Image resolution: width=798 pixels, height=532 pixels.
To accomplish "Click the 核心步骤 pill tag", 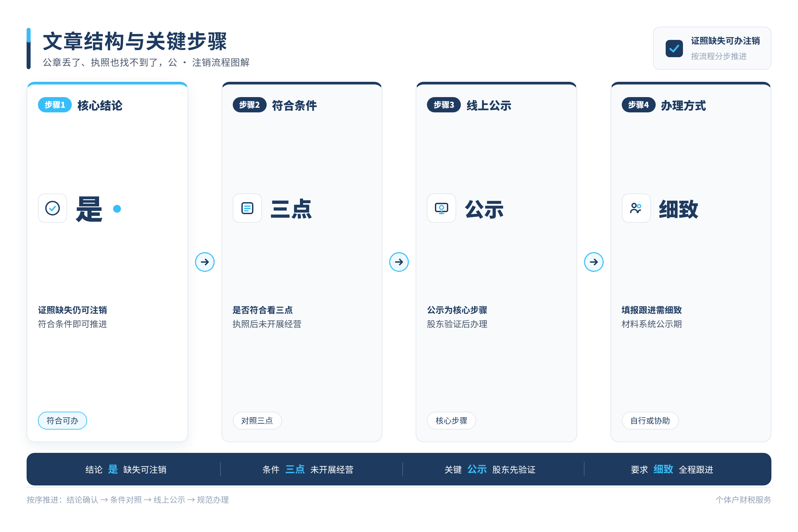I will 451,421.
